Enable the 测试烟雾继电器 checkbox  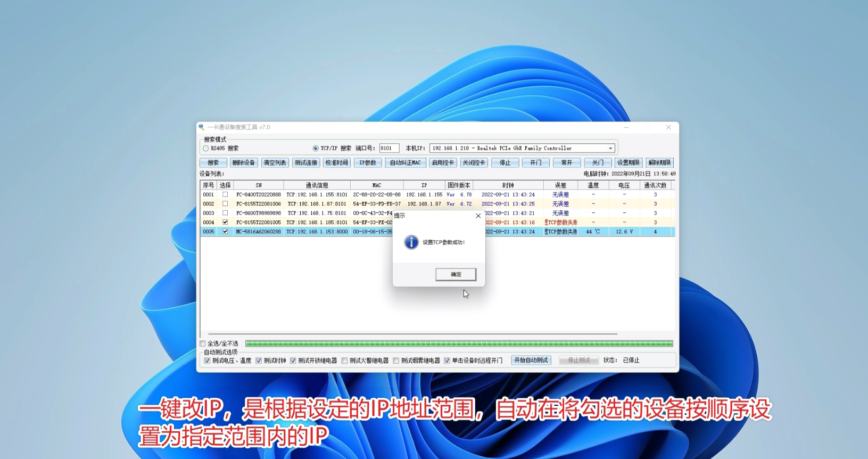pyautogui.click(x=396, y=360)
